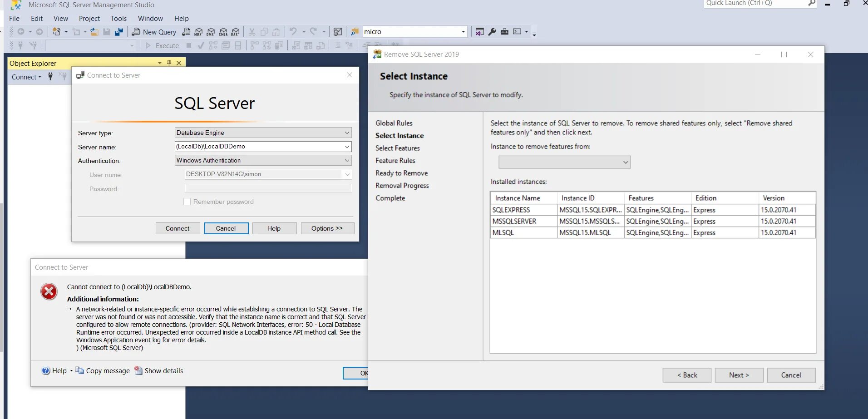868x419 pixels.
Task: Click Connect button in Connect to Server dialog
Action: click(178, 228)
